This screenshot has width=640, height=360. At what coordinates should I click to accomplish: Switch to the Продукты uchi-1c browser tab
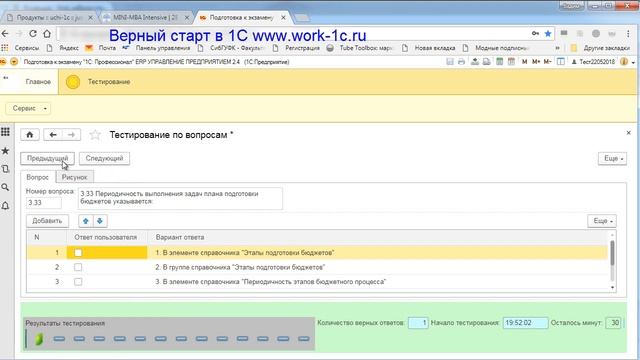[49, 18]
